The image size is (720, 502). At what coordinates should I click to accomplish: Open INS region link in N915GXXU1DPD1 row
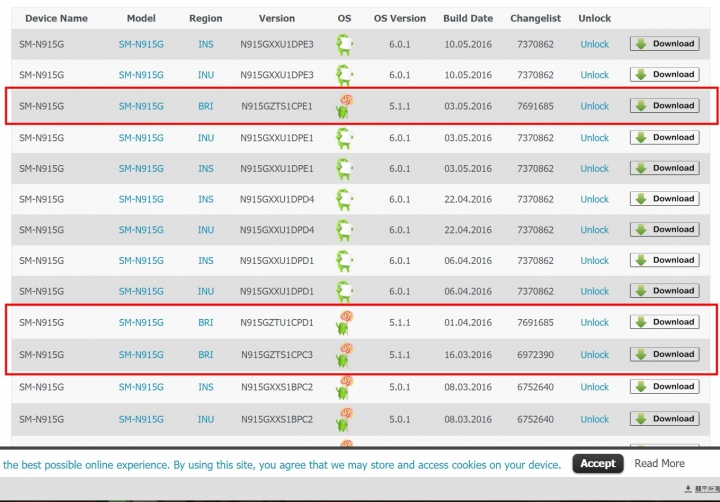(x=206, y=261)
